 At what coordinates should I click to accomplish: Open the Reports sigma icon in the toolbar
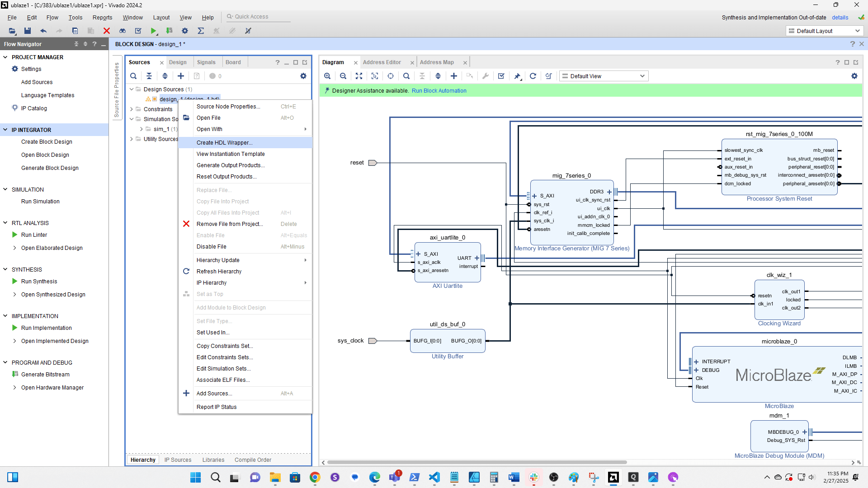[x=201, y=31]
